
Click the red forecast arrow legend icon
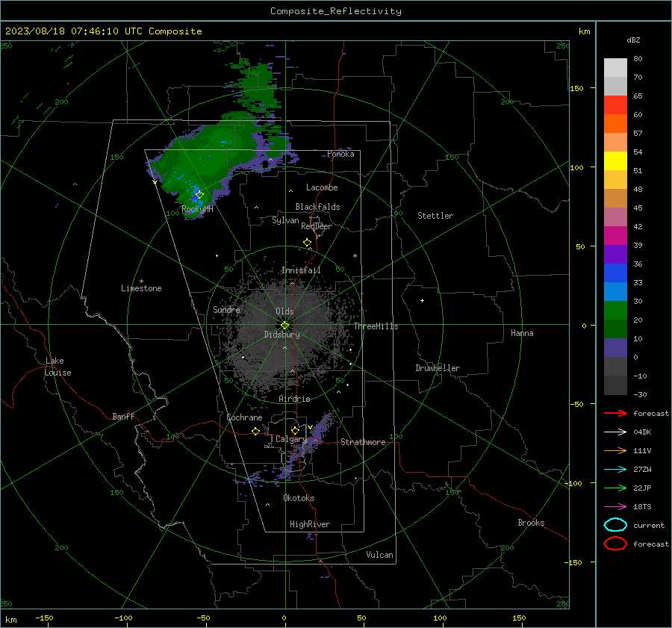coord(615,413)
